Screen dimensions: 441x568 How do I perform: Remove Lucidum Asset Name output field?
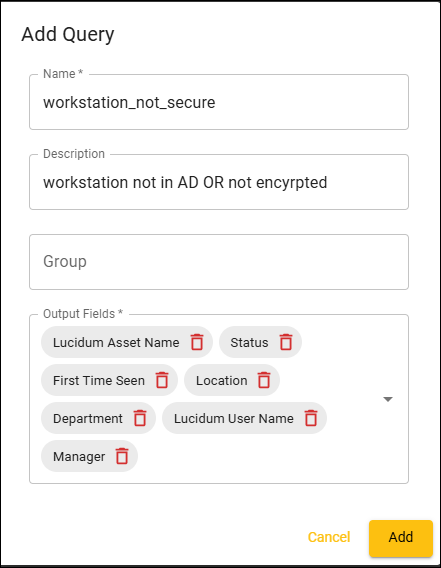[197, 342]
